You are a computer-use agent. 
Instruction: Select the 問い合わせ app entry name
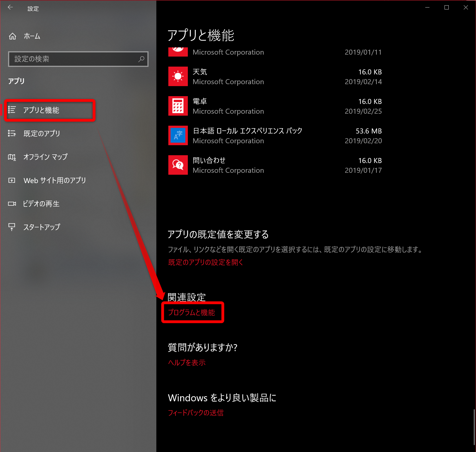coord(209,161)
